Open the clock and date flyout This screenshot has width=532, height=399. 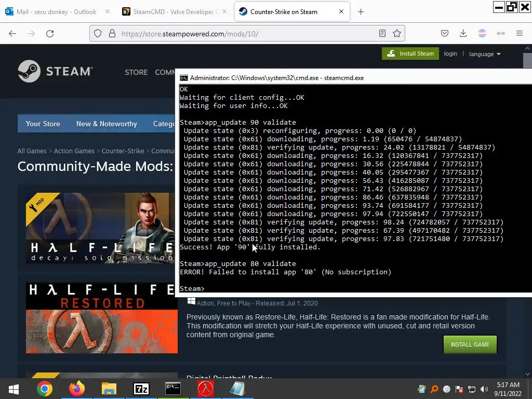tap(508, 389)
